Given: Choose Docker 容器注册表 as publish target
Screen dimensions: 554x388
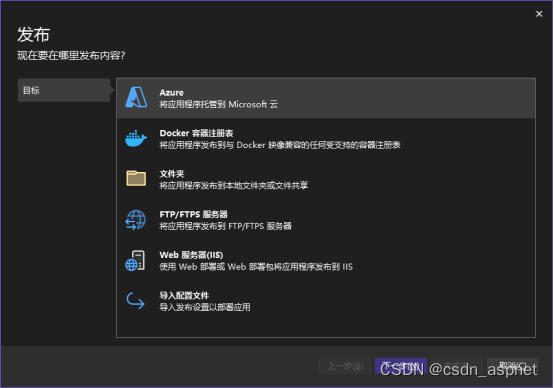Looking at the screenshot, I should point(196,133).
